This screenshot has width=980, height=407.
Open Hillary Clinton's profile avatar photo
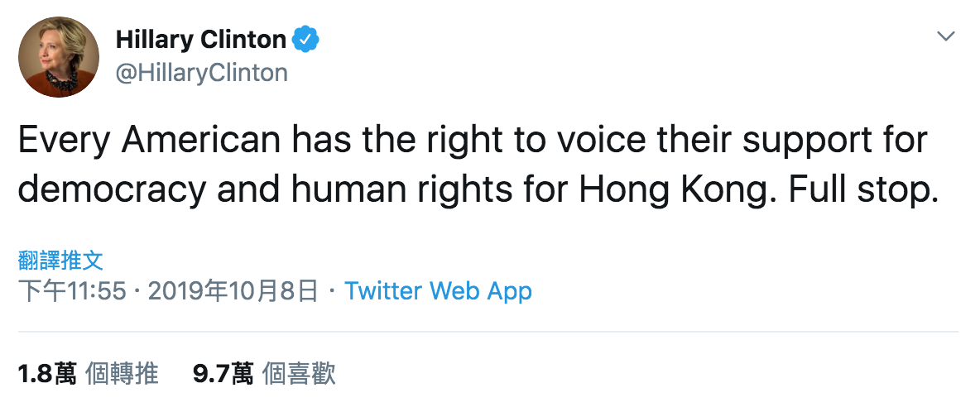59,57
